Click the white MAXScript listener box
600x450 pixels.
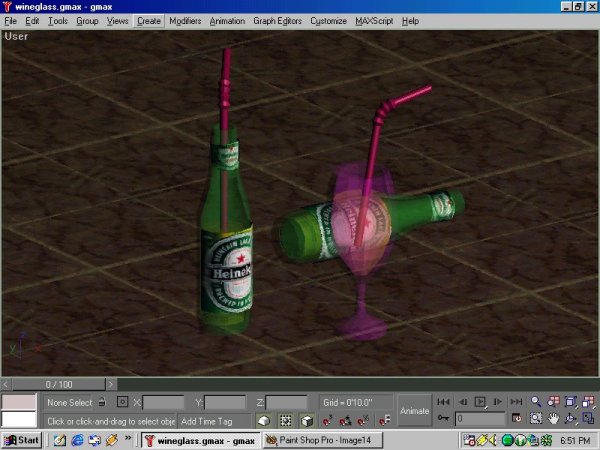[19, 419]
